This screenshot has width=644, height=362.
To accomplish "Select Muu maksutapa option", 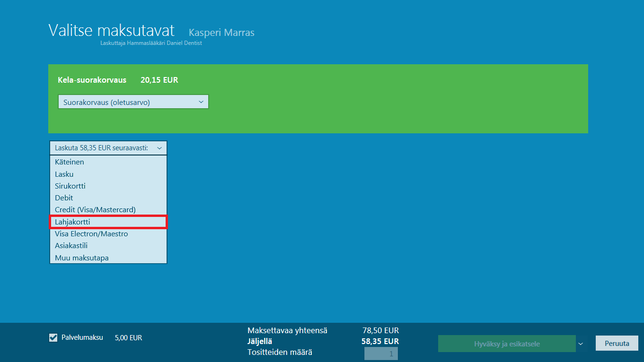I will (x=108, y=258).
